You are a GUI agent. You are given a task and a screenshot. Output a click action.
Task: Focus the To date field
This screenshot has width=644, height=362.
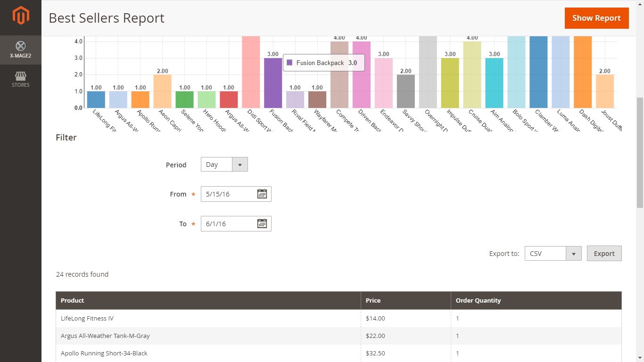coord(236,223)
